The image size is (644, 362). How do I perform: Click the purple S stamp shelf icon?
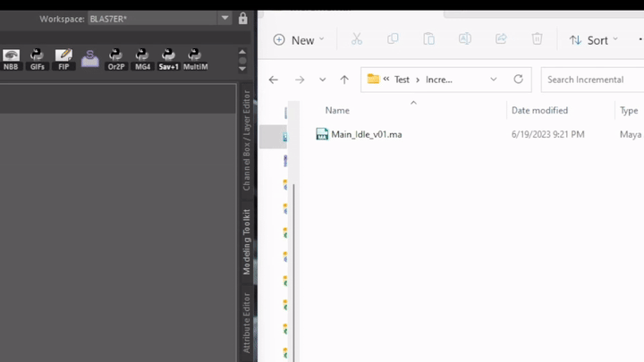click(90, 59)
